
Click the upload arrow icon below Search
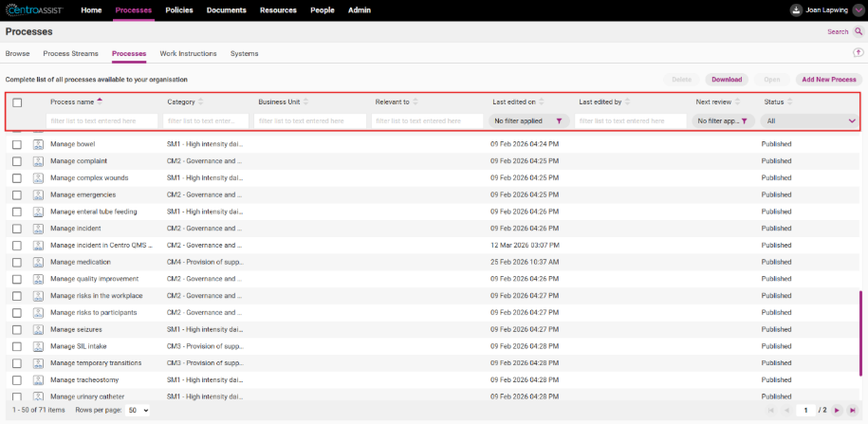[x=858, y=52]
